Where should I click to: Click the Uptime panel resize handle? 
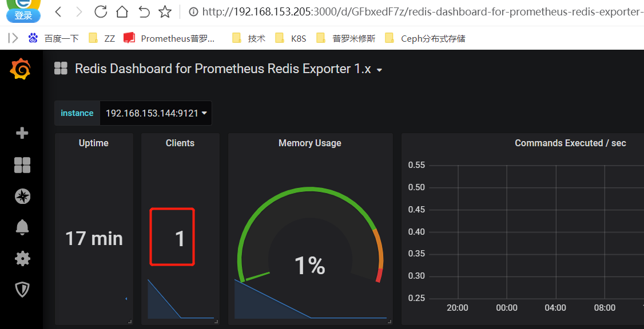[130, 321]
